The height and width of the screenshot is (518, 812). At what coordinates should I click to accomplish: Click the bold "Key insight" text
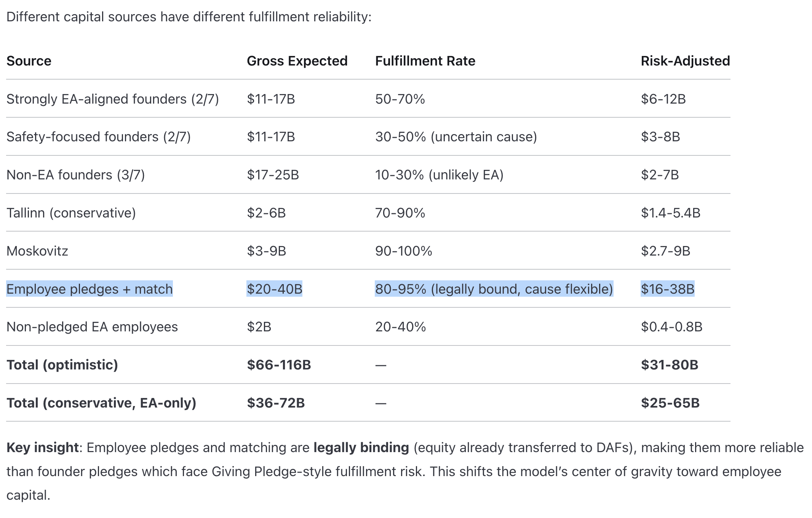tap(43, 448)
